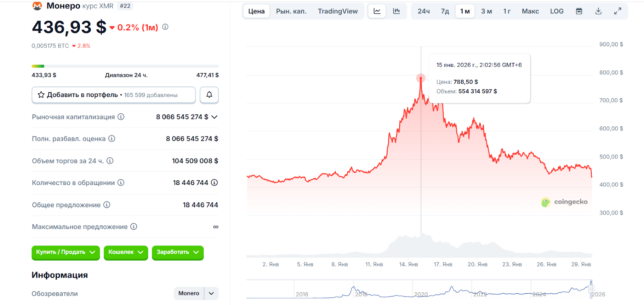644x305 pixels.
Task: Click the tooltip volume 554 314 597 $
Action: pyautogui.click(x=478, y=91)
